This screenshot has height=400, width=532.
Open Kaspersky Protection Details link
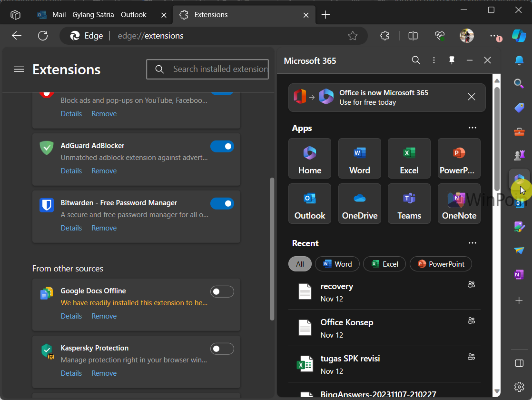pos(71,373)
